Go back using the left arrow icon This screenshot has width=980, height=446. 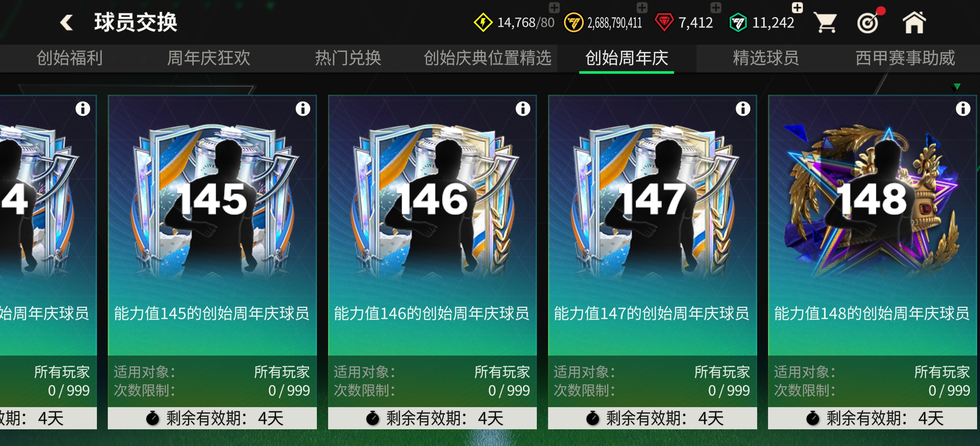pyautogui.click(x=66, y=23)
